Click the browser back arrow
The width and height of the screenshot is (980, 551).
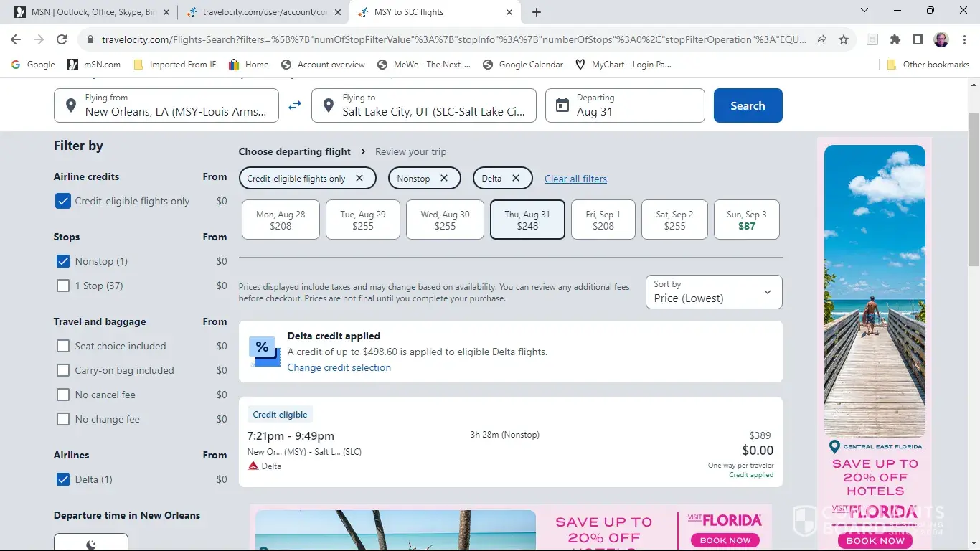pyautogui.click(x=16, y=40)
